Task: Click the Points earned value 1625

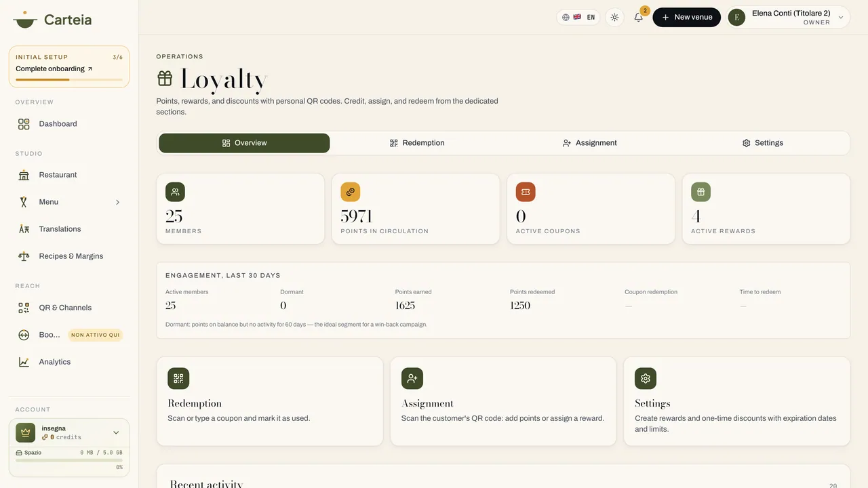Action: pyautogui.click(x=406, y=306)
